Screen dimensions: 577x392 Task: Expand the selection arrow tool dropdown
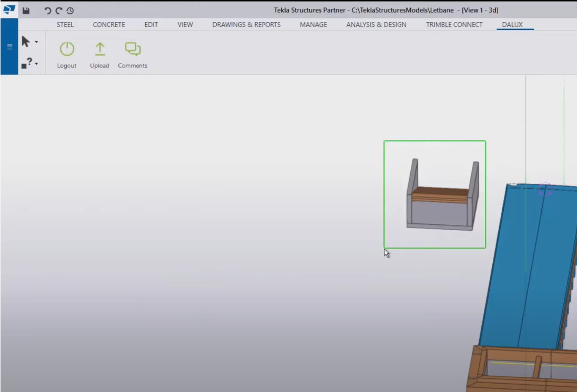coord(36,42)
